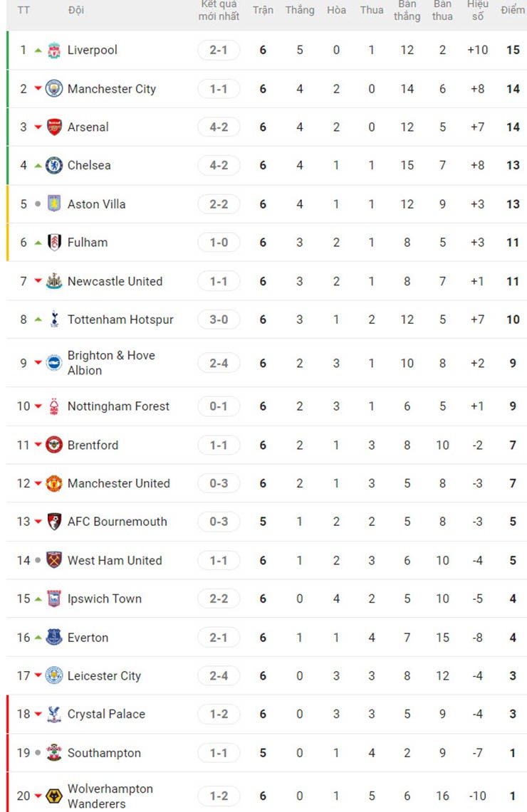Click the Crystal Palace crest icon

[x=54, y=715]
